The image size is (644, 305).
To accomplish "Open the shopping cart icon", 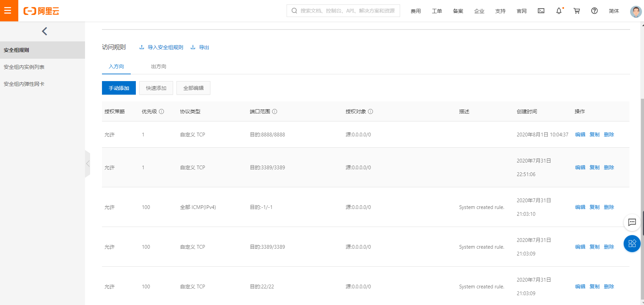I will pos(577,11).
